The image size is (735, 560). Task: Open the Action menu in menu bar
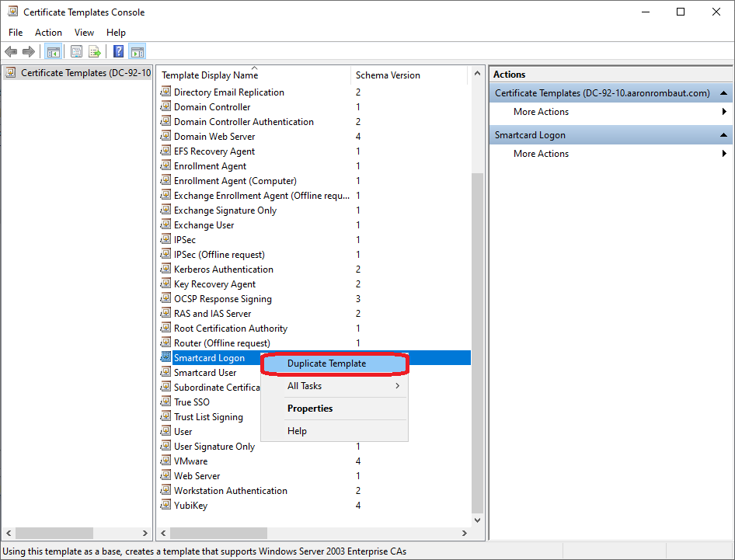pos(48,33)
